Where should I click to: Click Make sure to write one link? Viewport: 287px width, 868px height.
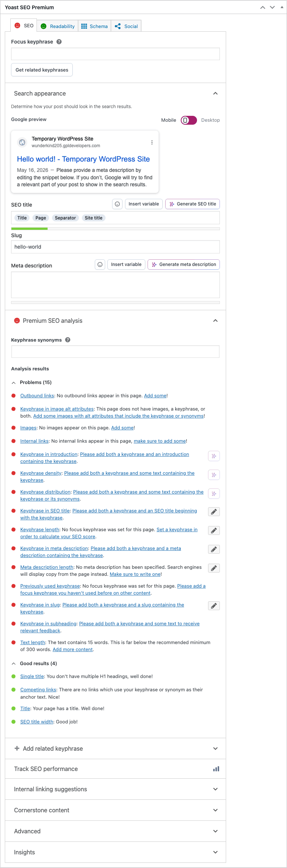(135, 574)
